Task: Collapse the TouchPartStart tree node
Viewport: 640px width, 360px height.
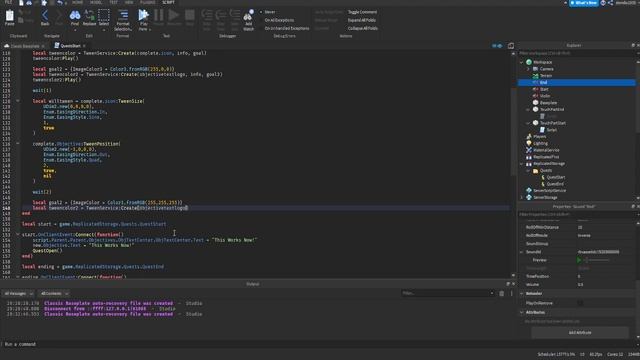Action: (528, 123)
